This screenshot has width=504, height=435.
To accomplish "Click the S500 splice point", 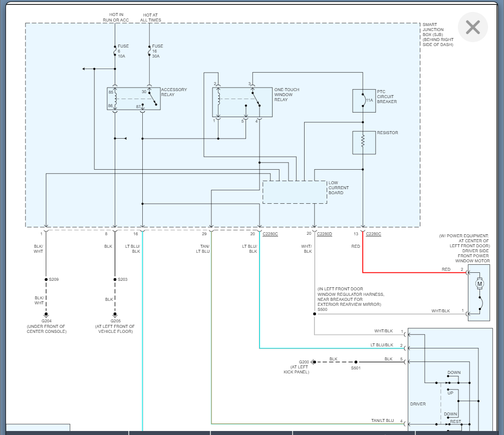I will [x=315, y=314].
